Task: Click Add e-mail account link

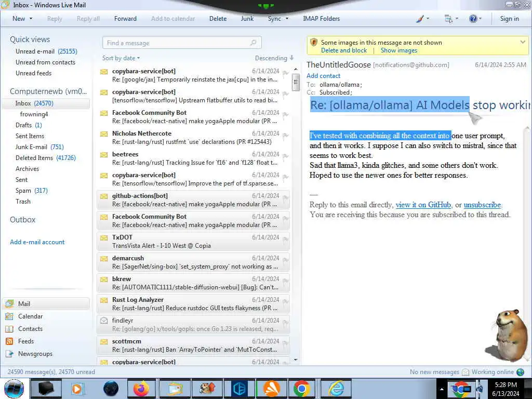Action: point(37,242)
